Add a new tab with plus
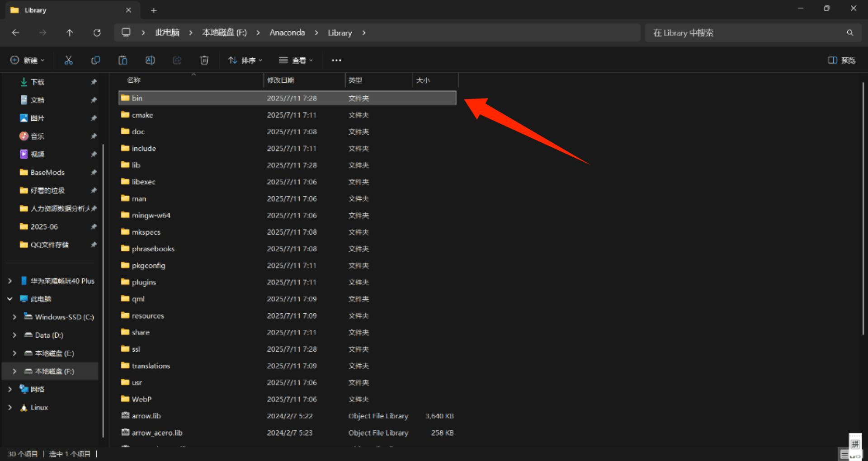 (154, 10)
